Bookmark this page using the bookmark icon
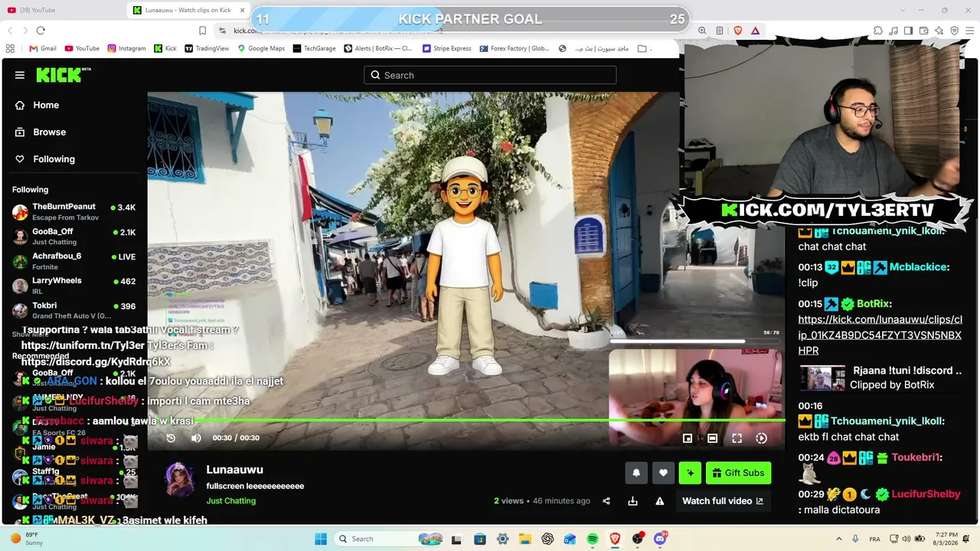Screen dimensions: 980x551 [202, 31]
